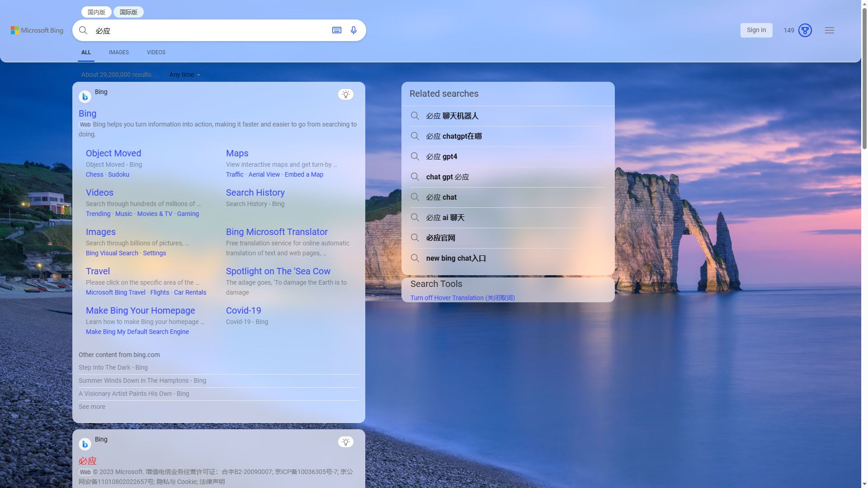
Task: Click search icon beside 必应 chatgpt在哪
Action: click(x=415, y=136)
